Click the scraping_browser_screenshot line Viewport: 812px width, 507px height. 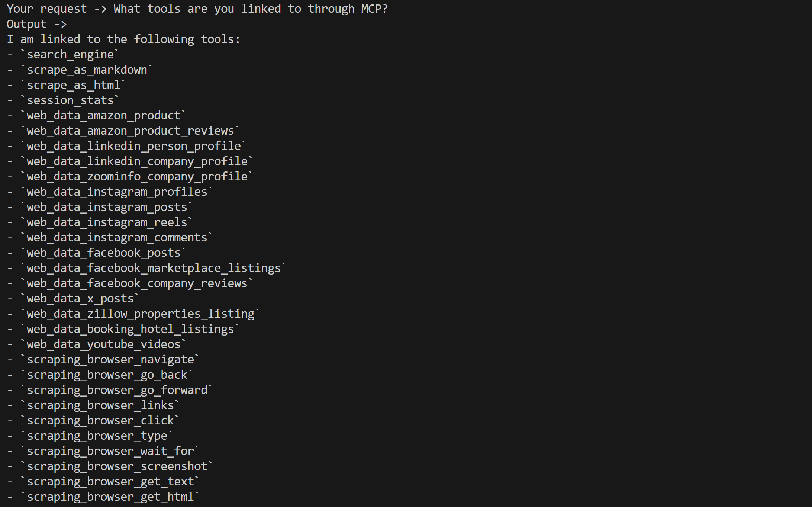[x=117, y=466]
